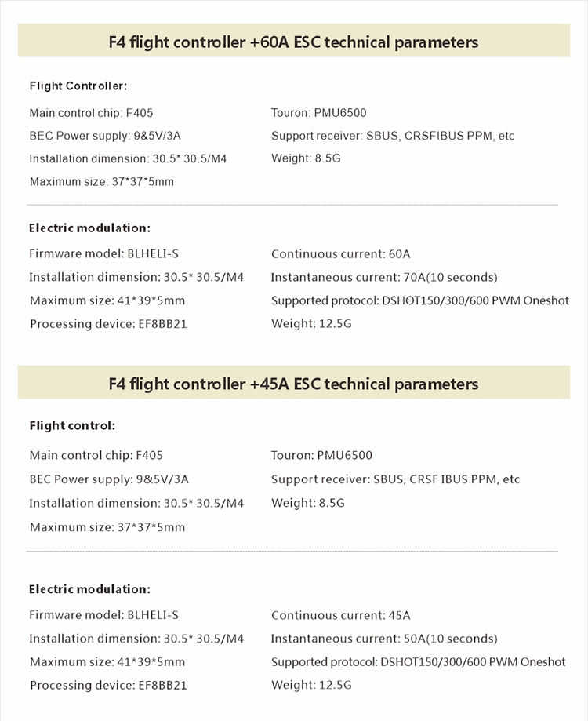Click the "Continuous current: 45A" line
Screen dimensions: 588x721
click(x=340, y=615)
